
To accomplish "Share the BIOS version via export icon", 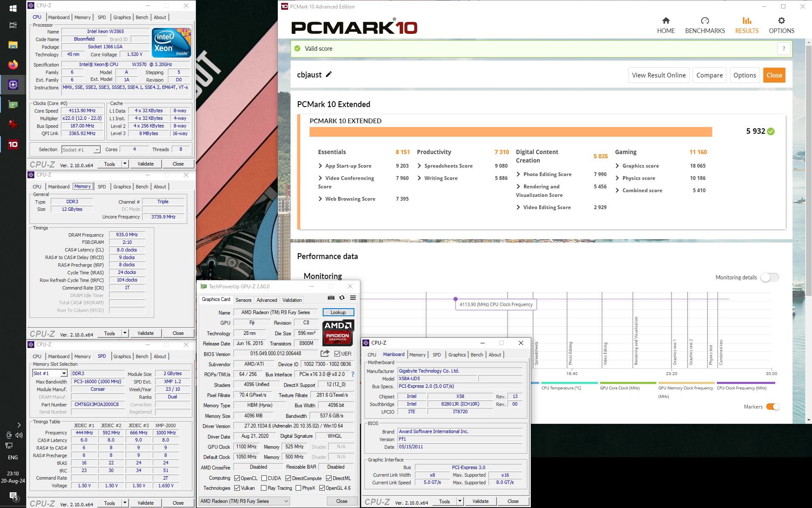I will click(x=325, y=353).
